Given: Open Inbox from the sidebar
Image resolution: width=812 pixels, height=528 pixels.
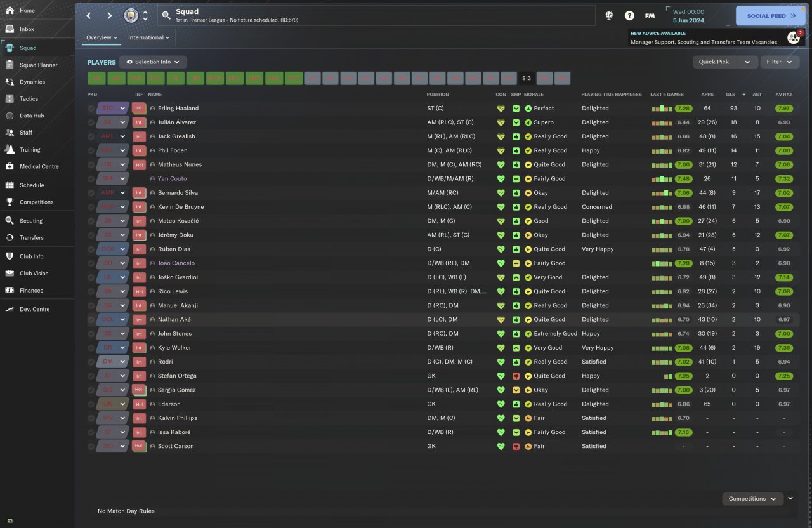Looking at the screenshot, I should click(x=37, y=29).
